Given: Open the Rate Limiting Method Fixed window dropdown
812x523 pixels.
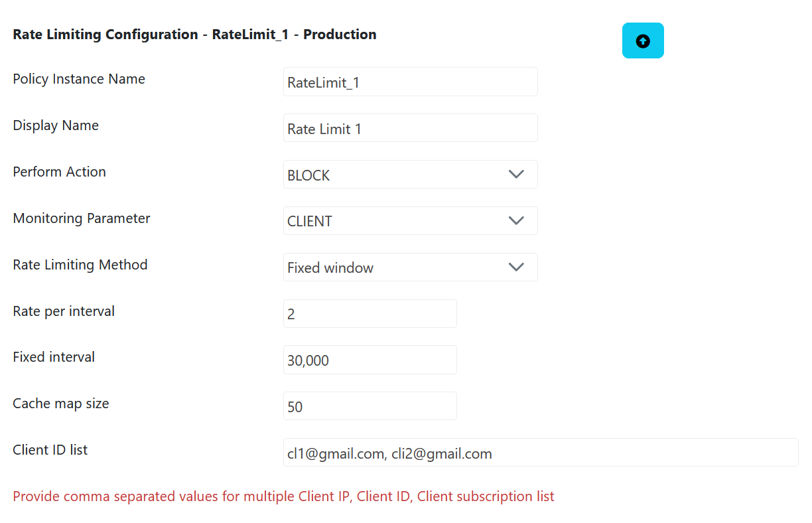Looking at the screenshot, I should (410, 267).
